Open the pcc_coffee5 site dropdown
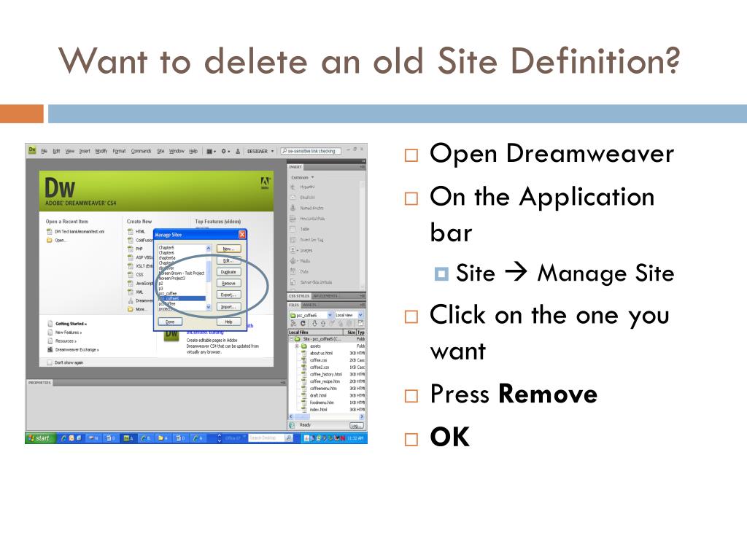This screenshot has width=747, height=560. (311, 315)
